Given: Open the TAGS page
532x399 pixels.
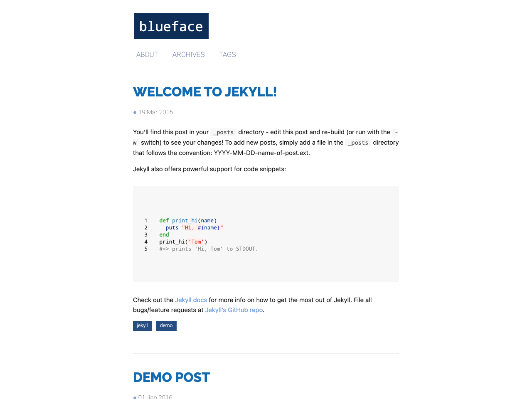Looking at the screenshot, I should (227, 54).
